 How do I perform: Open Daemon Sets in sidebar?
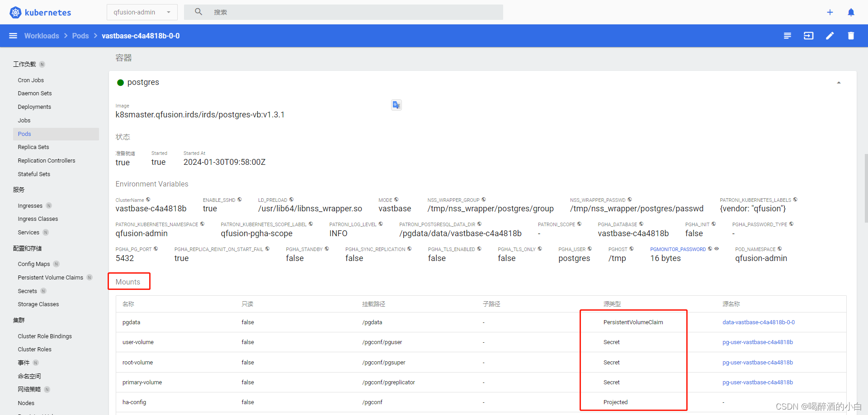tap(35, 93)
